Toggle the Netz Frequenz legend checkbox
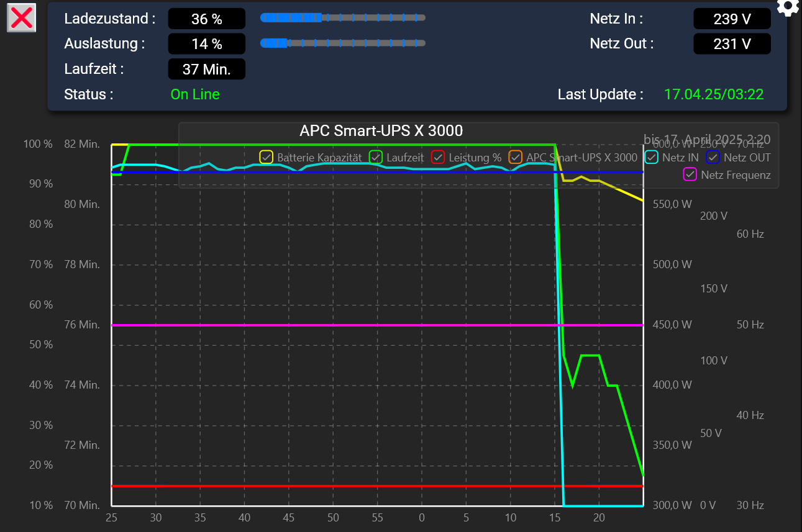802x532 pixels. (x=690, y=174)
